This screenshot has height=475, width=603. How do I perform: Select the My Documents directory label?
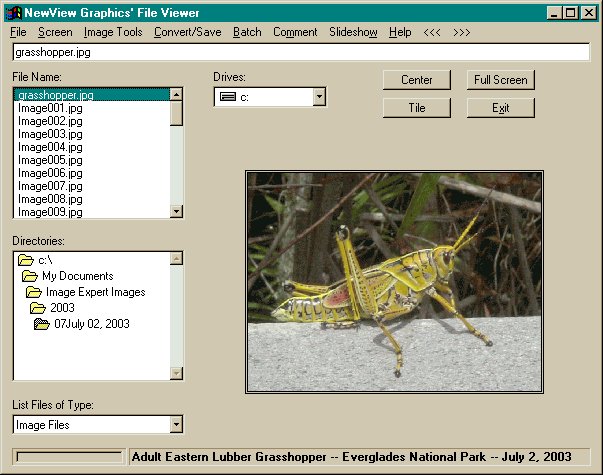[x=78, y=276]
